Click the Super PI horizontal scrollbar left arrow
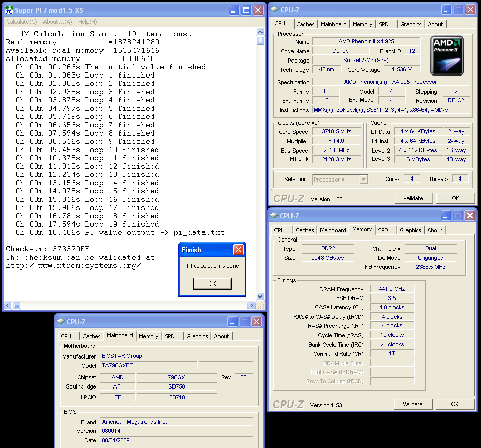Viewport: 481px width, 448px height. pyautogui.click(x=8, y=306)
